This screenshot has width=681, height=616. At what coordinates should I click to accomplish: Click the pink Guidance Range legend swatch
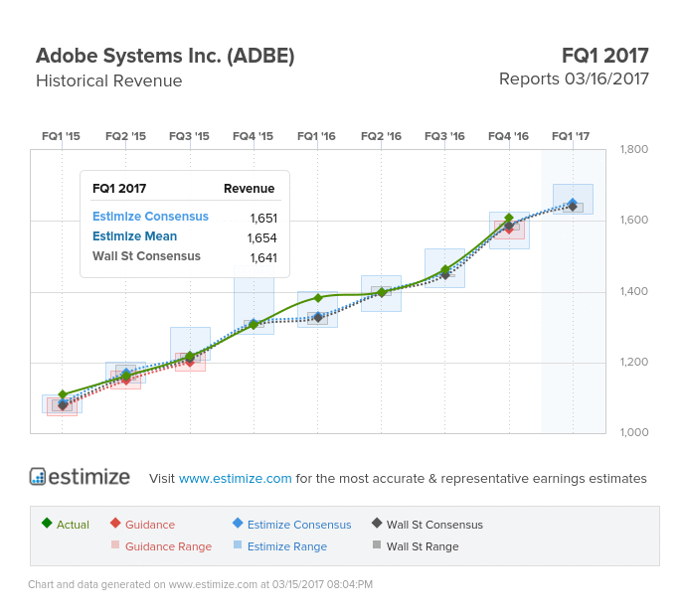[x=115, y=544]
